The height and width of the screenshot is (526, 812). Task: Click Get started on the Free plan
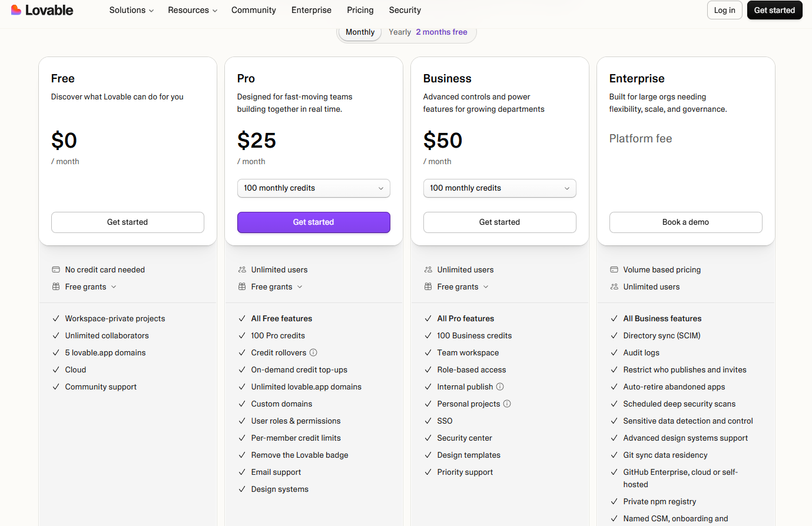tap(128, 222)
